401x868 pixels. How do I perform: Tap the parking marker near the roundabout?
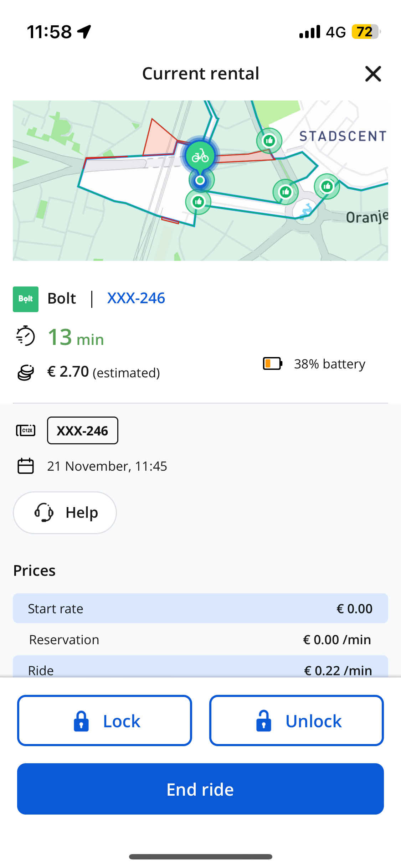(286, 192)
